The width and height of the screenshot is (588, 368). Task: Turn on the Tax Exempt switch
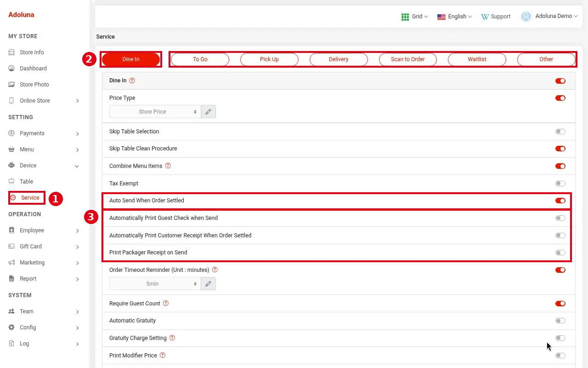coord(560,184)
